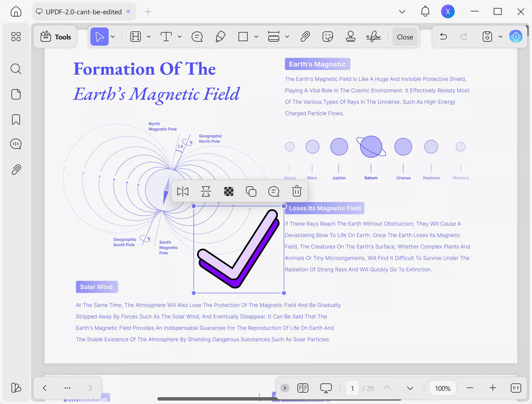Switch to the UPDF-2.0-cant-be-edited tab
This screenshot has height=404, width=532.
point(84,12)
